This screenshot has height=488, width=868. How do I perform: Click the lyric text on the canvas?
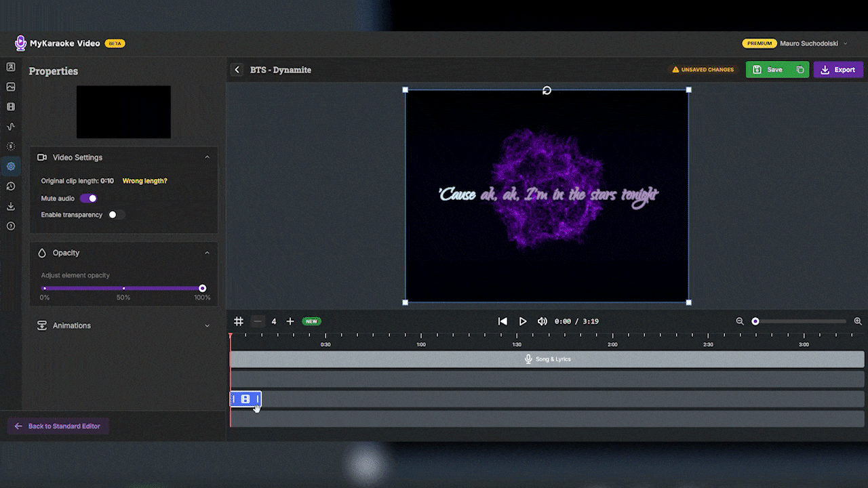click(548, 195)
